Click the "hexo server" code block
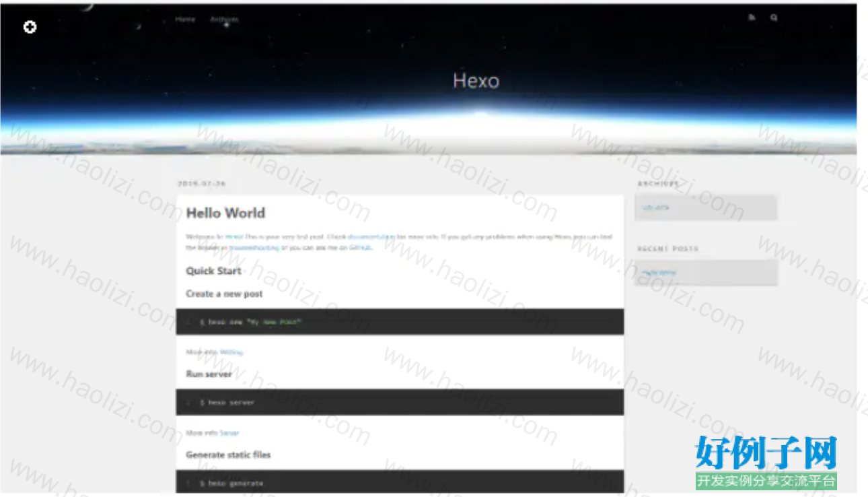868x497 pixels. pyautogui.click(x=400, y=403)
